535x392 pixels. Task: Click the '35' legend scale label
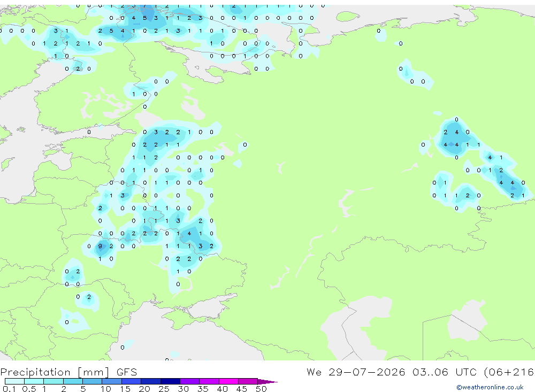click(203, 389)
